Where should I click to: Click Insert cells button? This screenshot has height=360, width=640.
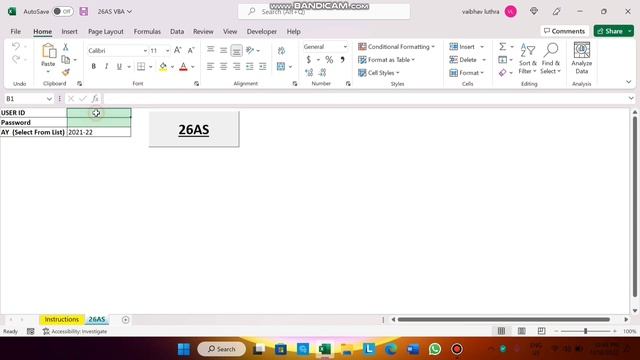[462, 47]
